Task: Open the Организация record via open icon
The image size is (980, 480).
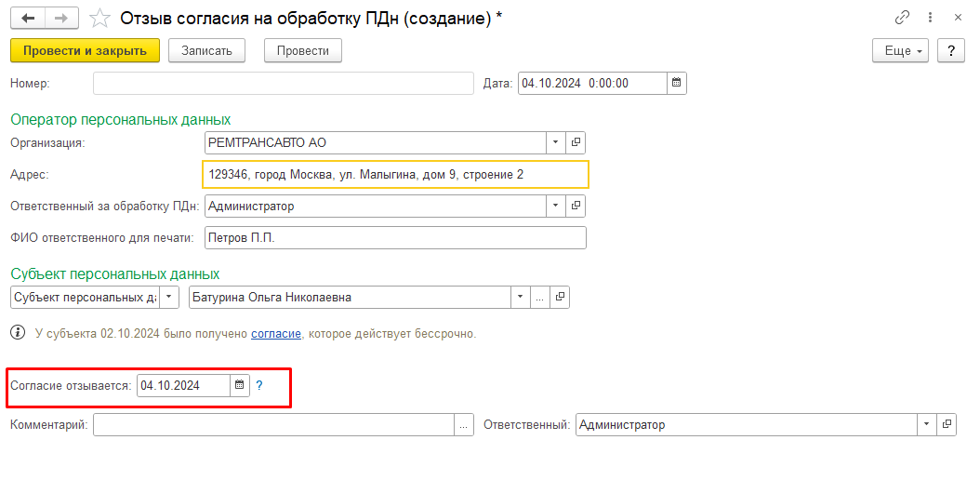Action: tap(576, 142)
